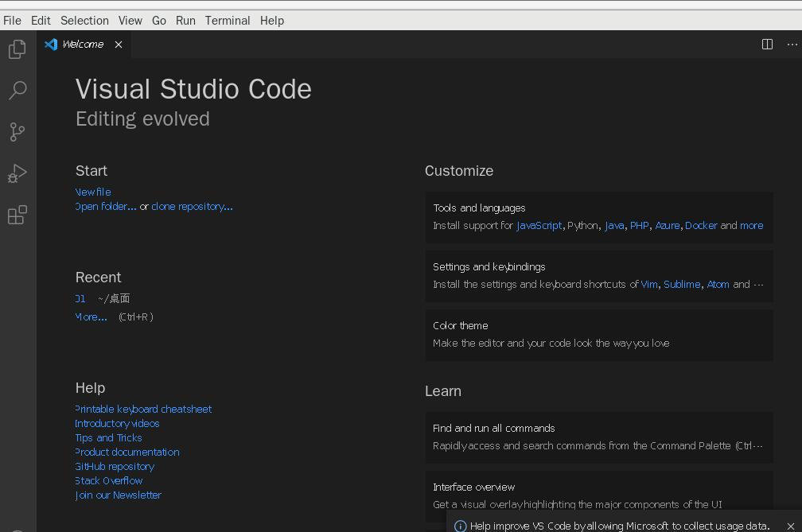This screenshot has height=532, width=802.
Task: Open the Explorer view in activity bar
Action: click(x=18, y=49)
